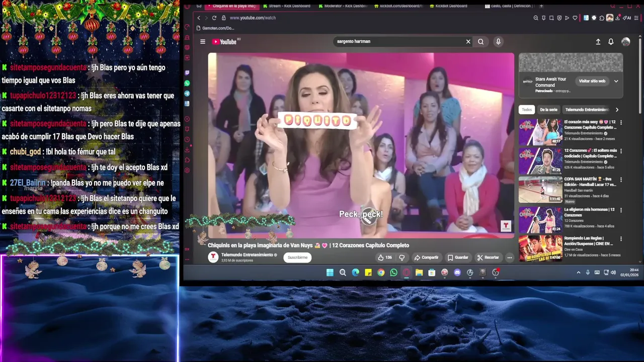Click Visitar sitio web ad button
Viewport: 644px width, 362px height.
pyautogui.click(x=592, y=81)
